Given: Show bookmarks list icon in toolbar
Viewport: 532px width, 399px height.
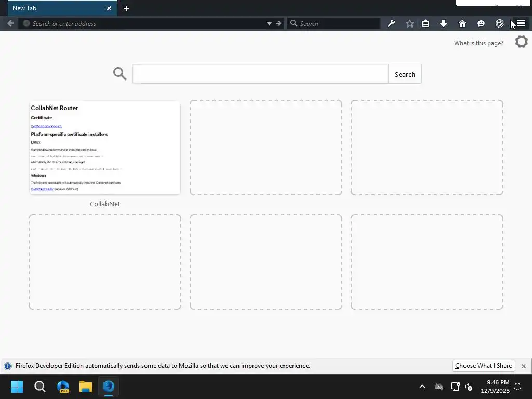Looking at the screenshot, I should [425, 23].
